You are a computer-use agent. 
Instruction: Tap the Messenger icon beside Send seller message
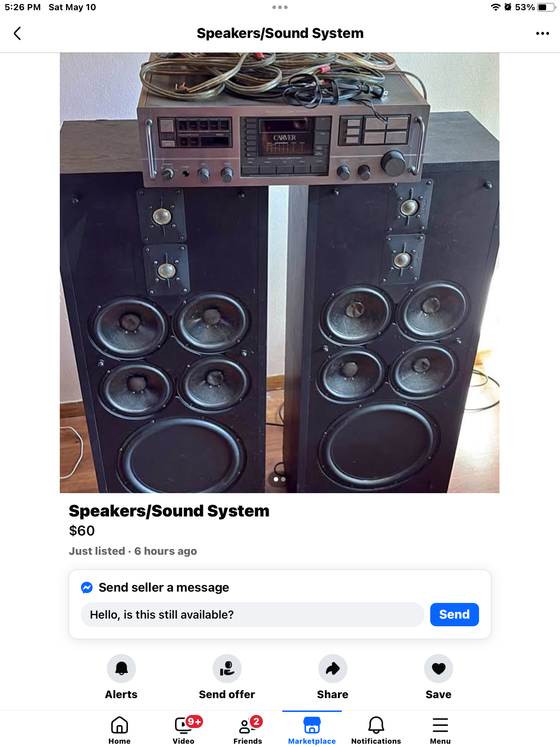tap(87, 588)
